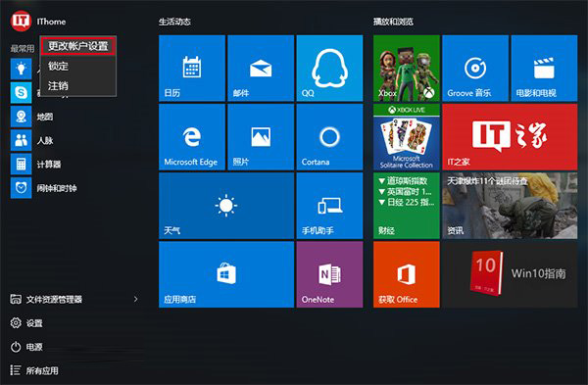Open the 照片 photos tile
The width and height of the screenshot is (588, 385).
[x=261, y=137]
